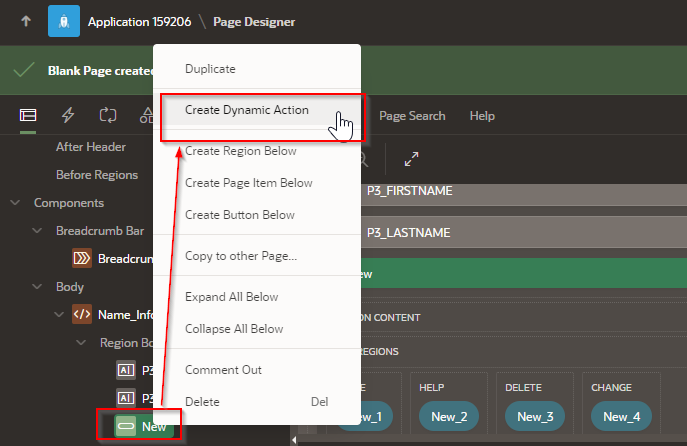Open the Application 159206 breadcrumb link
Screen dimensions: 687x446
click(x=139, y=22)
